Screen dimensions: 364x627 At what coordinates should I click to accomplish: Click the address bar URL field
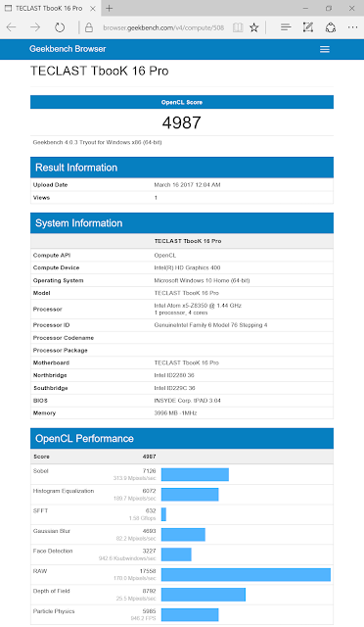(163, 27)
